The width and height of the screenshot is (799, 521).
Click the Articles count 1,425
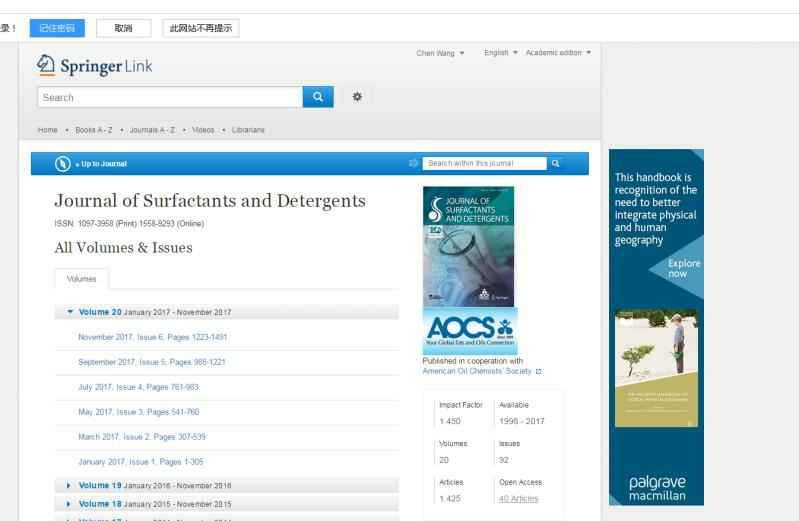(x=450, y=499)
